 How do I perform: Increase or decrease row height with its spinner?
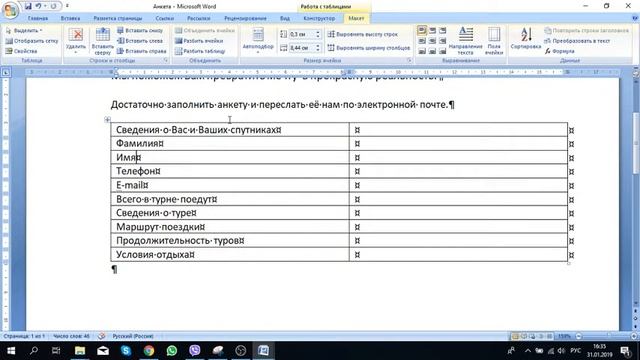point(318,34)
